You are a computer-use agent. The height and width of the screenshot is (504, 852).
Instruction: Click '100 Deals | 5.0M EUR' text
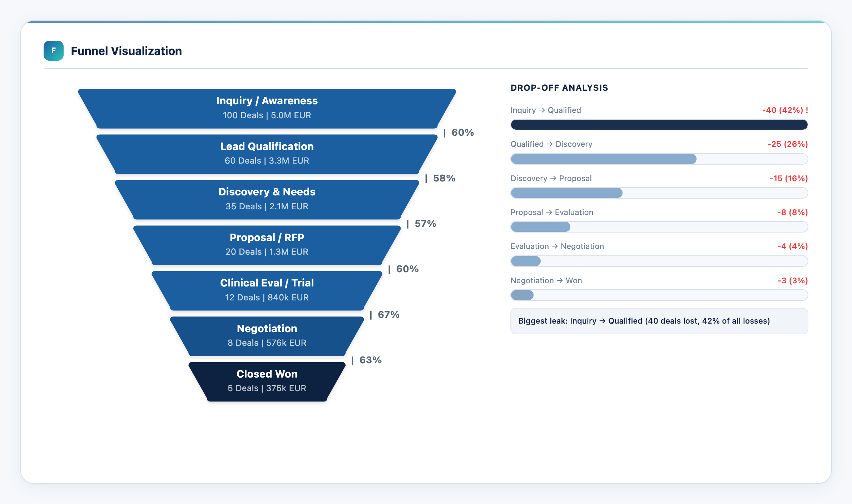coord(267,115)
